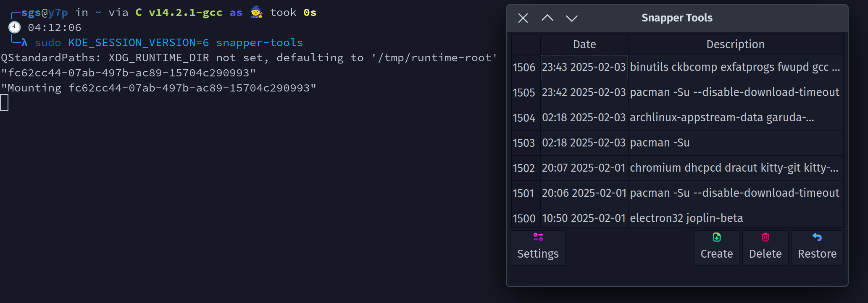The height and width of the screenshot is (303, 868).
Task: Select snapshot 1505 pacman -Su description
Action: point(734,92)
